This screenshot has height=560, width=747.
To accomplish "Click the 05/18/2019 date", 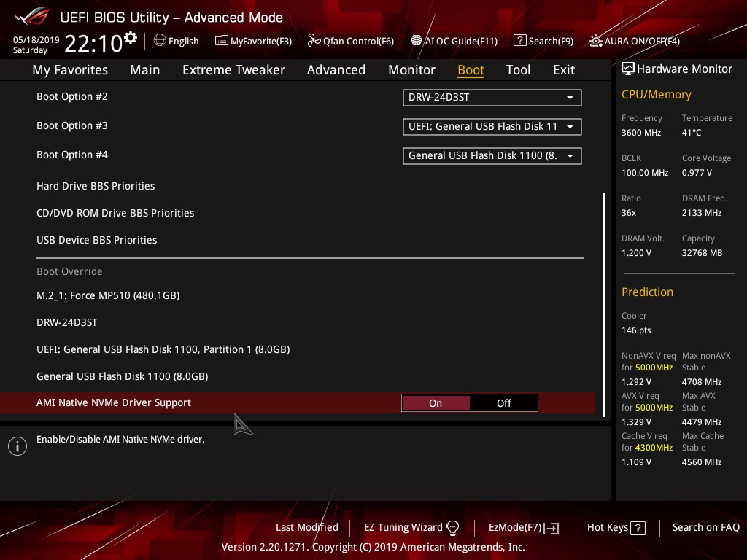I will [36, 39].
